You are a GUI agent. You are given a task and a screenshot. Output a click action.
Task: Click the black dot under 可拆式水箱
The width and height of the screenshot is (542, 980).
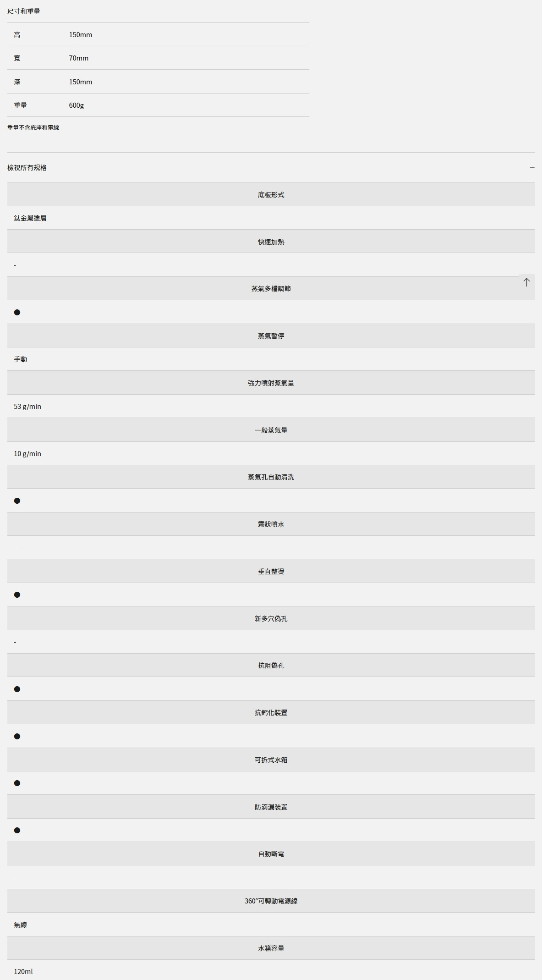point(17,783)
